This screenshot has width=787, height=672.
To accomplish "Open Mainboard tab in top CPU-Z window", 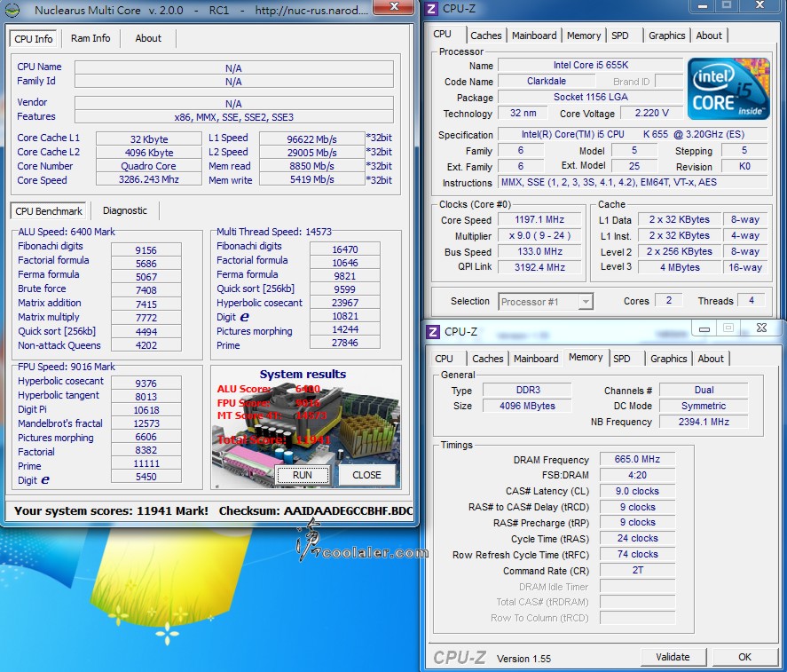I will (x=534, y=36).
